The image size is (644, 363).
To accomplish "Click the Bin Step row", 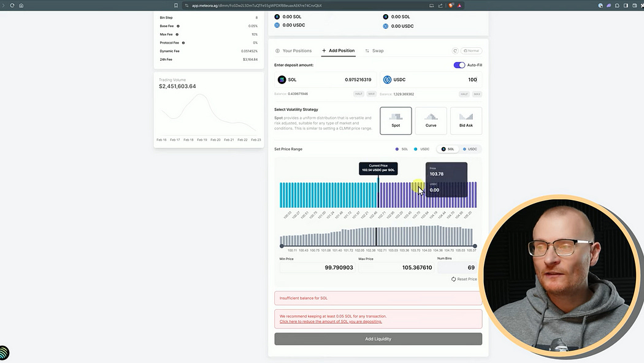I will tap(209, 18).
